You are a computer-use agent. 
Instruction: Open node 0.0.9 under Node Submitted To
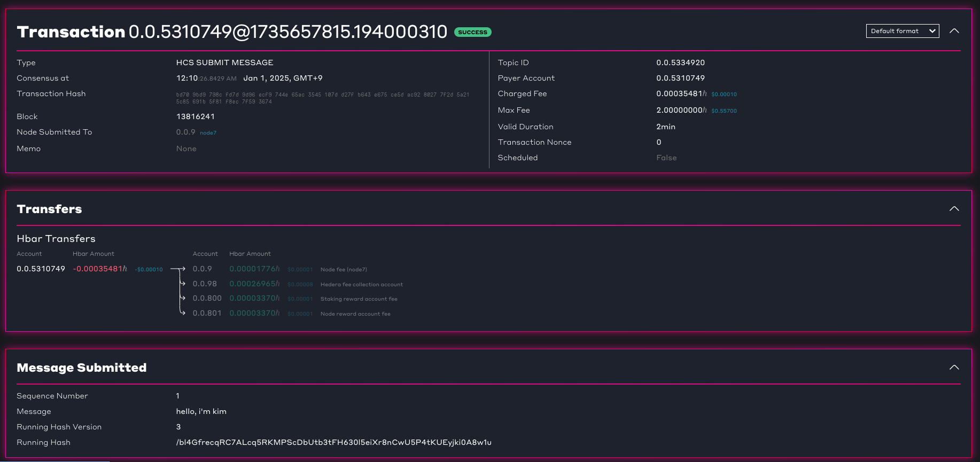(186, 132)
